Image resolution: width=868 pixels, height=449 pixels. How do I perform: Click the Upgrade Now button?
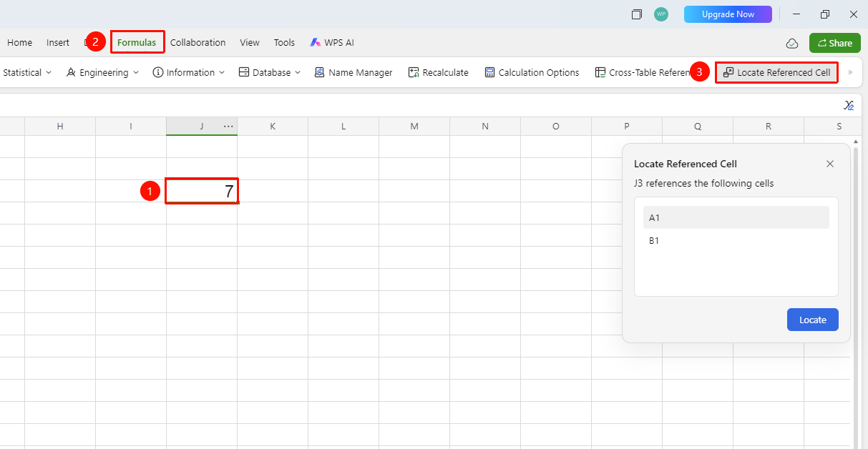click(x=728, y=14)
